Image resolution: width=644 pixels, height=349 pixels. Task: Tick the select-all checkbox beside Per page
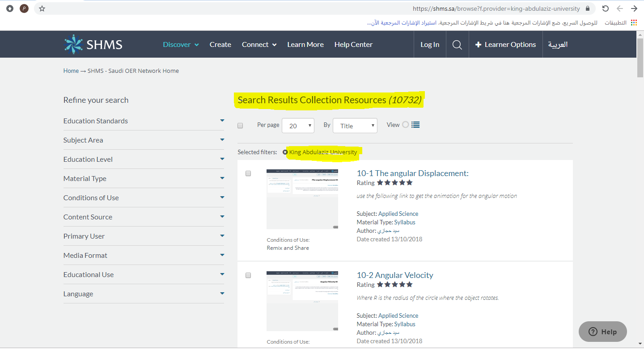point(240,126)
